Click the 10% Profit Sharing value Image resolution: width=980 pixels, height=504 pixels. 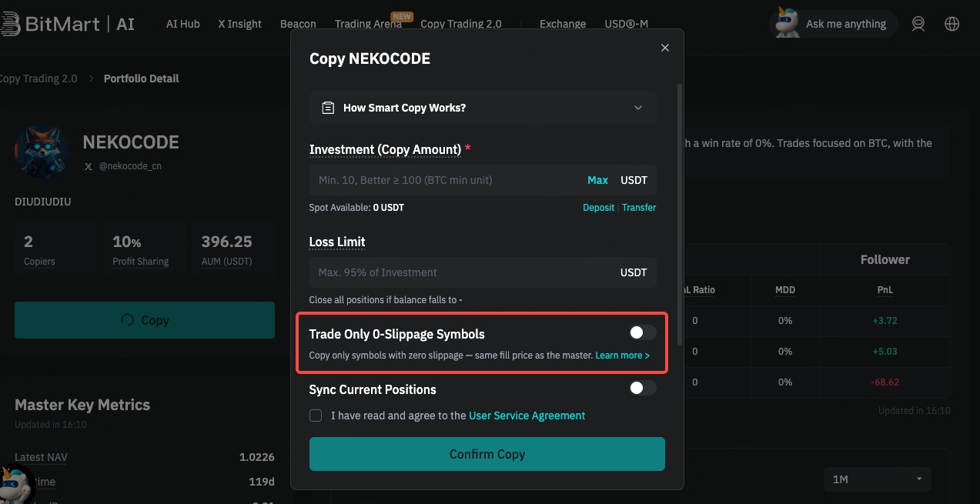tap(127, 242)
